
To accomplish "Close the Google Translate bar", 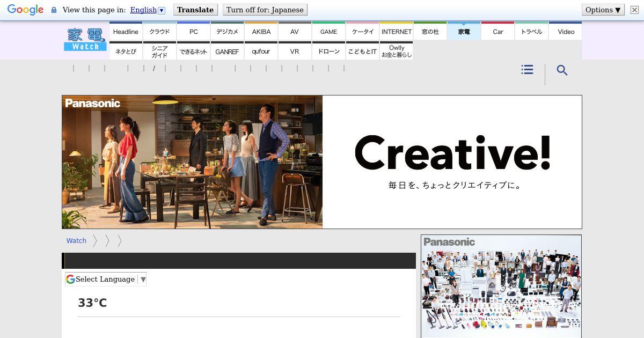I will (634, 10).
